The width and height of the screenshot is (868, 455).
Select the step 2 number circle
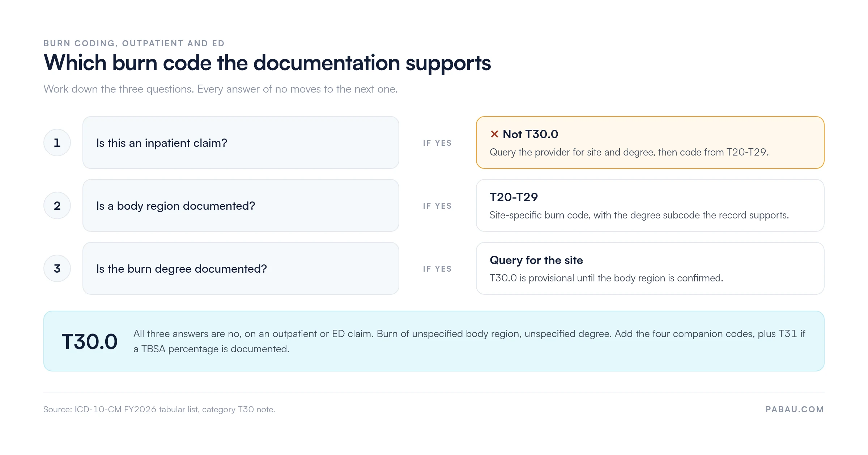pos(57,205)
